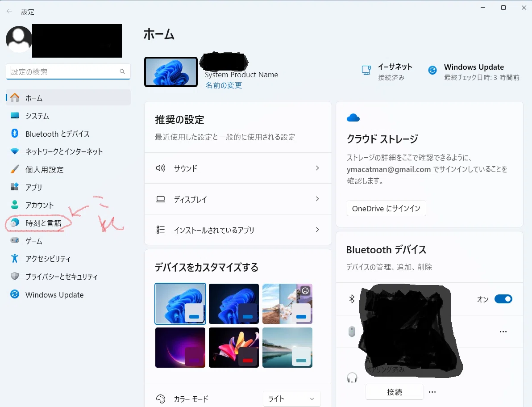Click the user profile avatar
The image size is (532, 407).
[19, 39]
